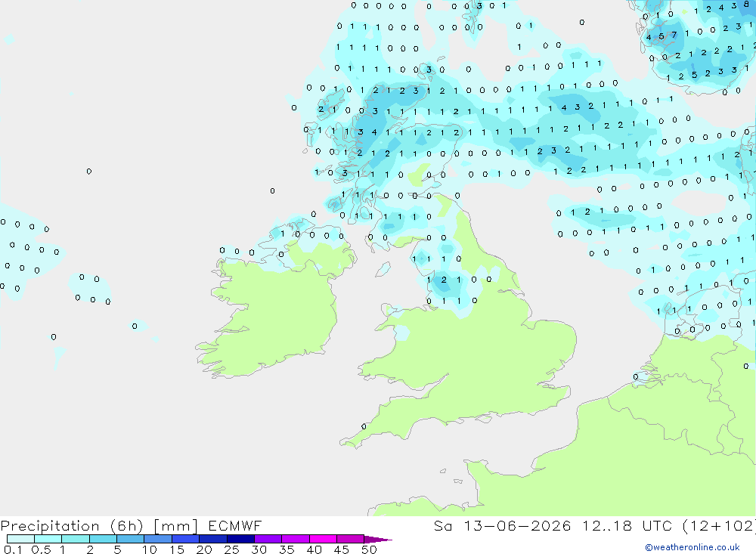The image size is (756, 554).
Task: Pick the 5–10 mm legend color swatch
Action: (130, 539)
